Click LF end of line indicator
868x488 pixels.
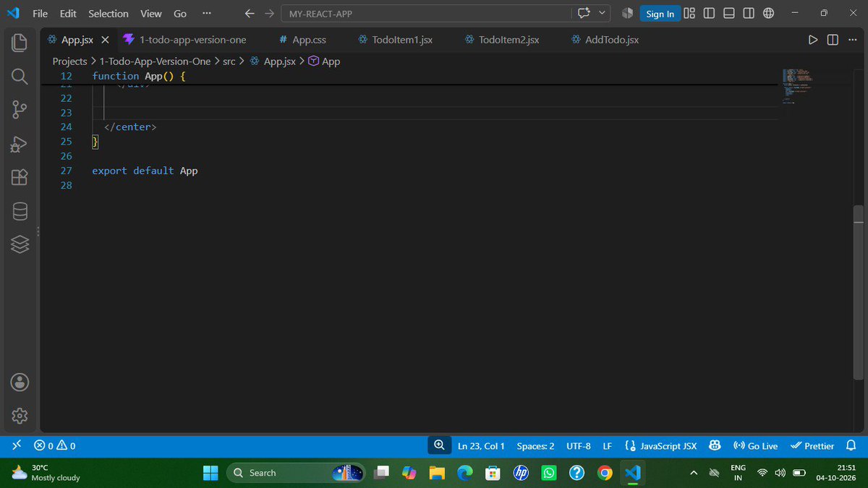pos(608,446)
